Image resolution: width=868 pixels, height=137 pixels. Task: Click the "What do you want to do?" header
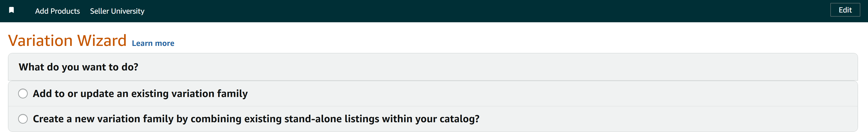[78, 67]
